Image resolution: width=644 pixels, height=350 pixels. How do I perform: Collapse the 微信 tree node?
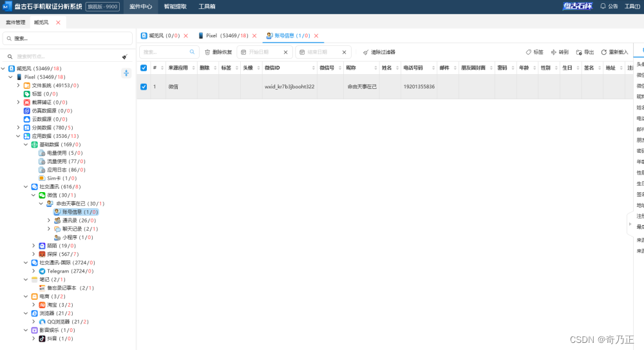pos(33,195)
